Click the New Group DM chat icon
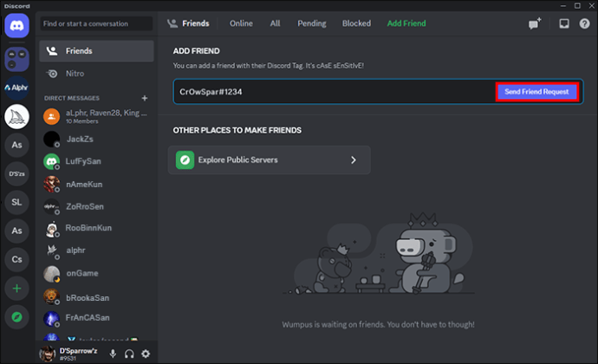The height and width of the screenshot is (364, 598). tap(535, 23)
